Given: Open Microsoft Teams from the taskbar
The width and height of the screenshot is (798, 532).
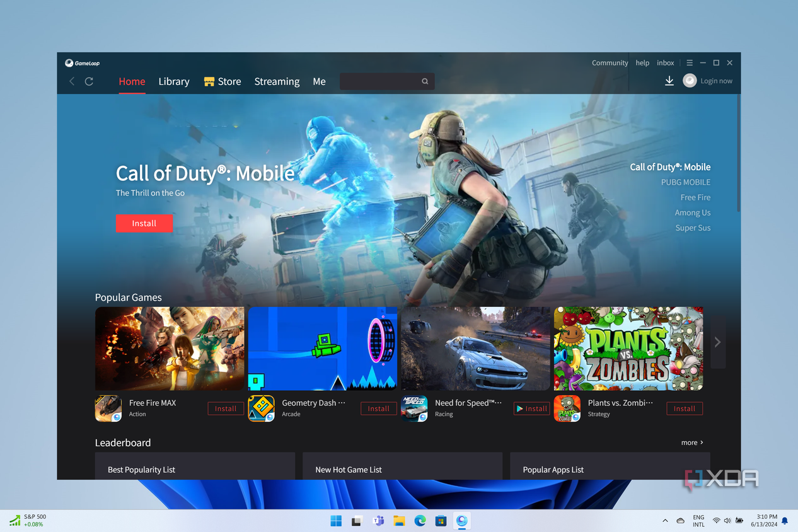Looking at the screenshot, I should [x=378, y=521].
